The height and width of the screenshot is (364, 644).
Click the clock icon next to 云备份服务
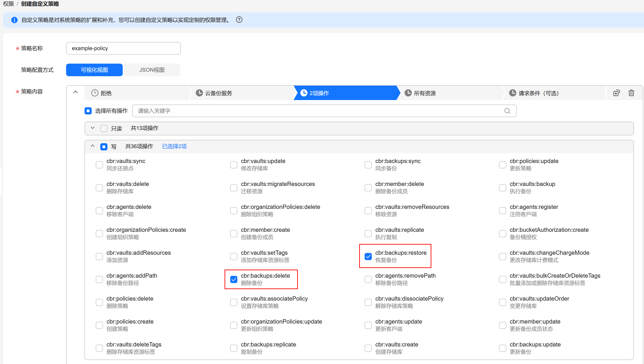tap(199, 93)
